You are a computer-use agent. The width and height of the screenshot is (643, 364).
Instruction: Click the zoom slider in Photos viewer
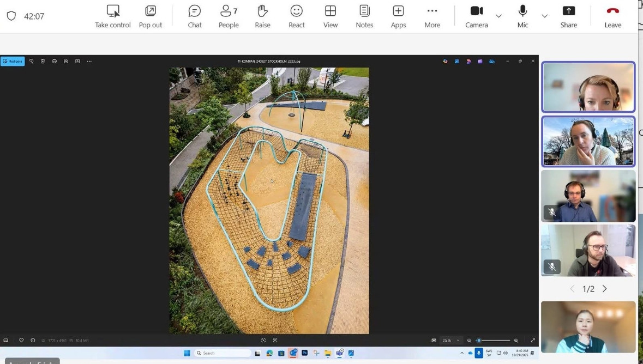[494, 340]
